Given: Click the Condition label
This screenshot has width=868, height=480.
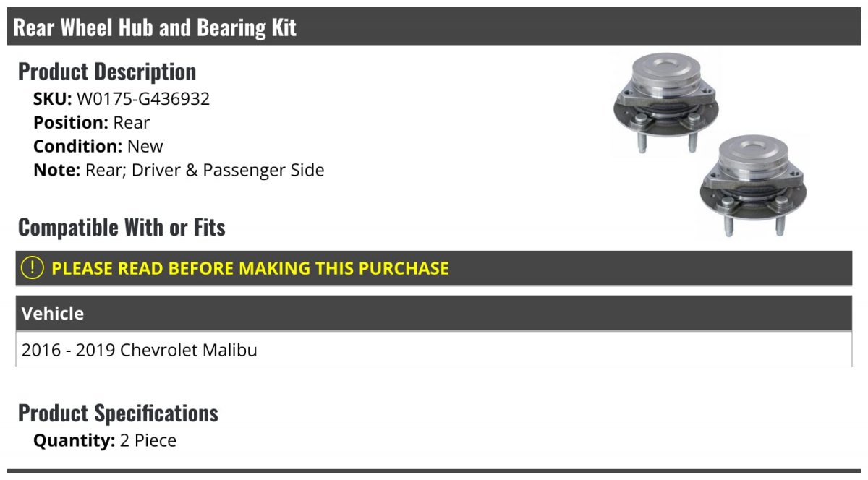Looking at the screenshot, I should coord(77,147).
